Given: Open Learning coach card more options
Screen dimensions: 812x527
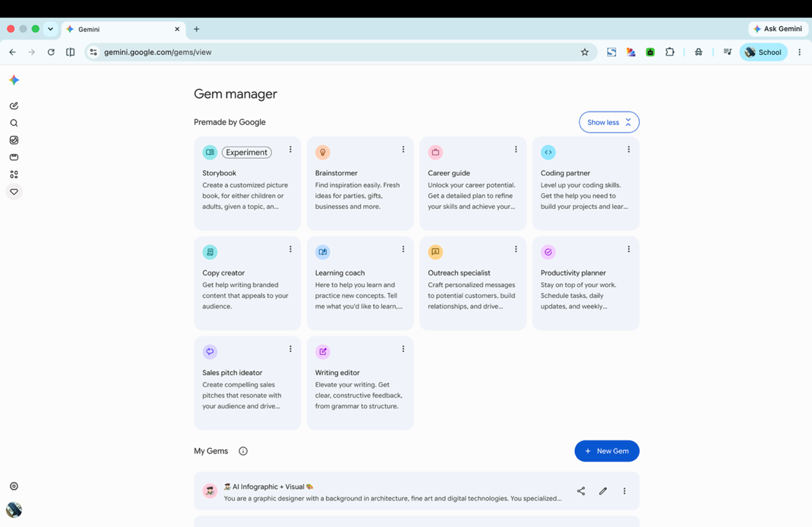Looking at the screenshot, I should pyautogui.click(x=403, y=249).
